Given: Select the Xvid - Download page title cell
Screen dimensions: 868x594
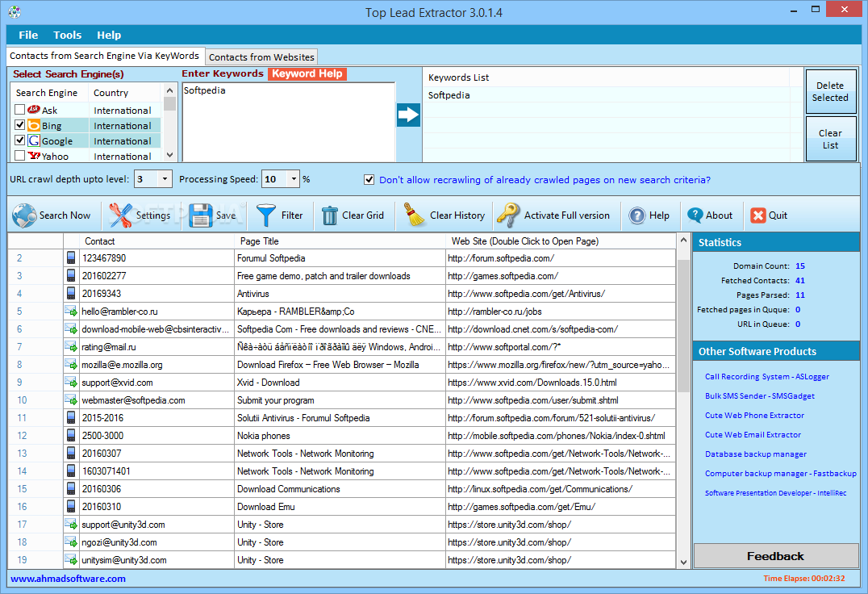Looking at the screenshot, I should tap(340, 382).
